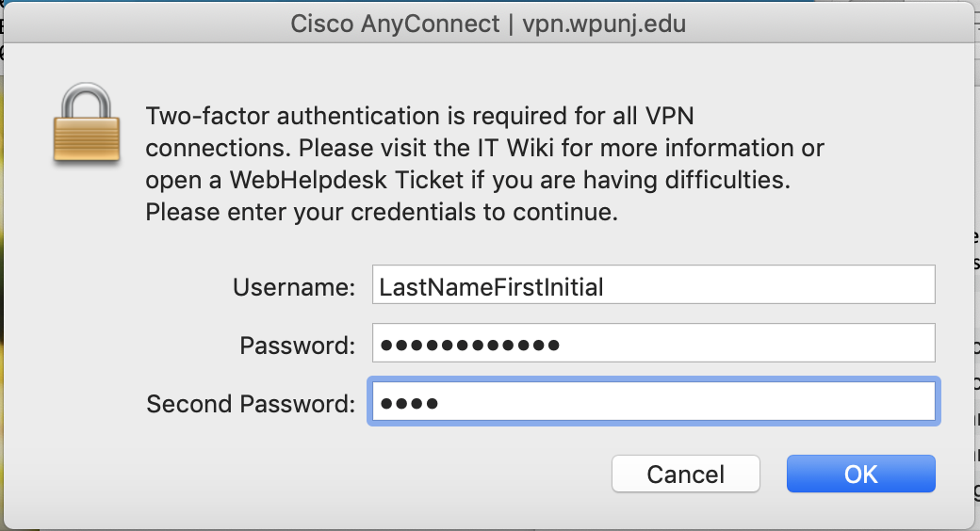Click the "Password:" label text
Viewport: 980px width, 531px height.
[298, 346]
